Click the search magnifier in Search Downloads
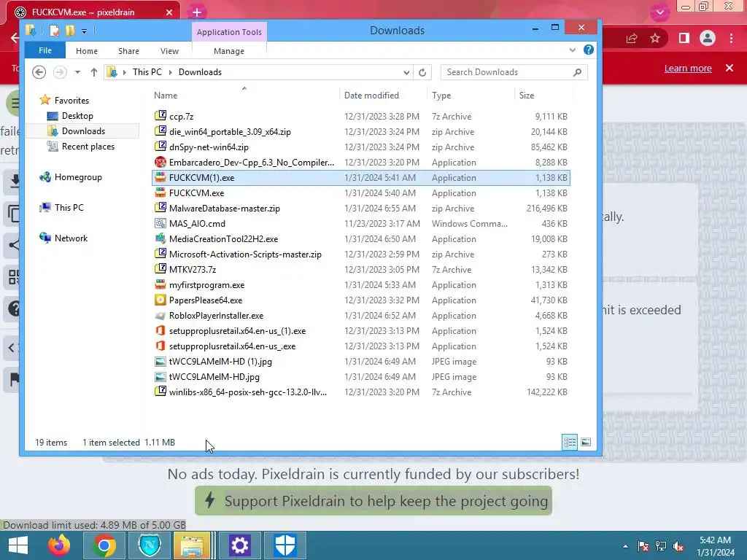 click(x=578, y=72)
